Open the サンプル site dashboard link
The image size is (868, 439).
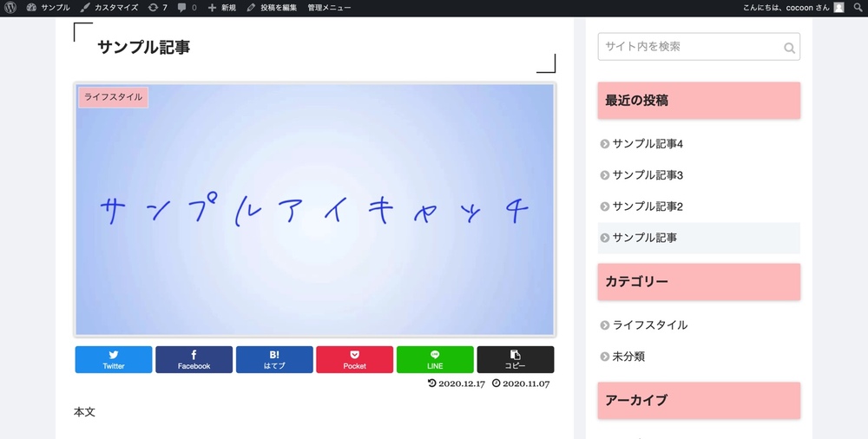coord(48,8)
